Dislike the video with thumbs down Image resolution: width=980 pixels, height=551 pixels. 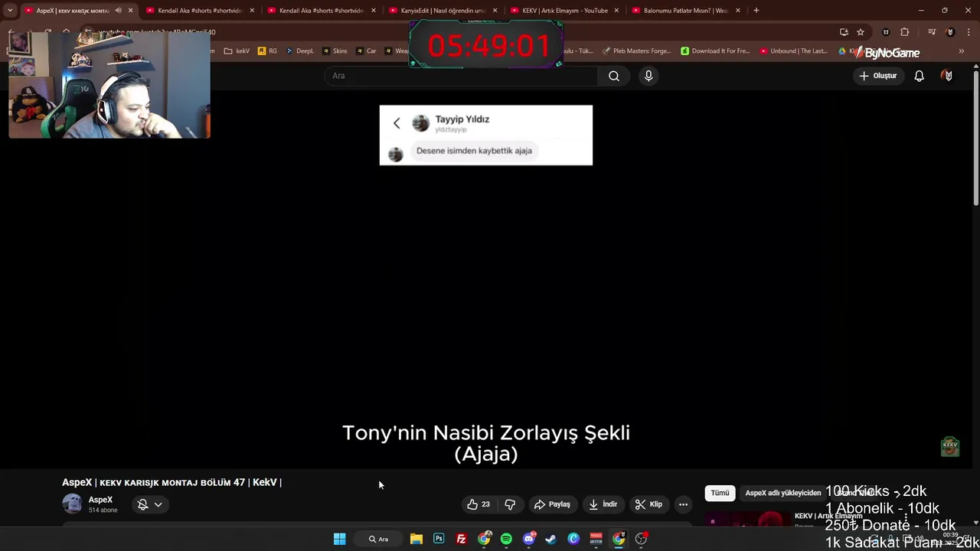510,504
